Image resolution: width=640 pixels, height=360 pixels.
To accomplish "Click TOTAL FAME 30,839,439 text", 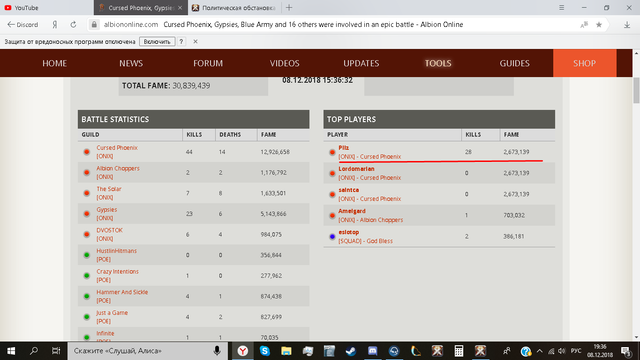I will click(x=166, y=86).
